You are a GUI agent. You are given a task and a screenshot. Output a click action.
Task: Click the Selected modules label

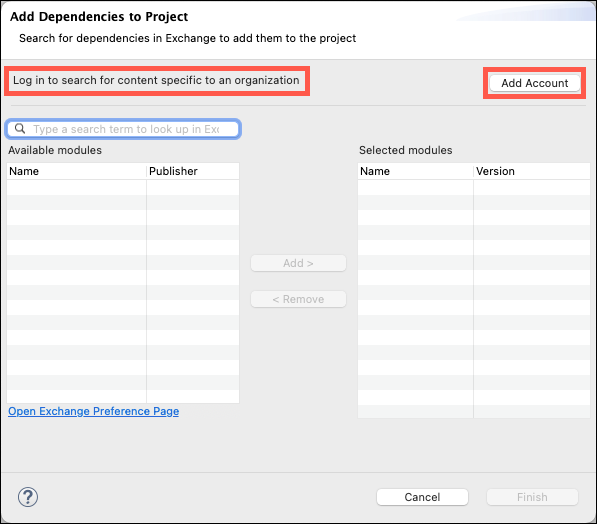(x=406, y=150)
